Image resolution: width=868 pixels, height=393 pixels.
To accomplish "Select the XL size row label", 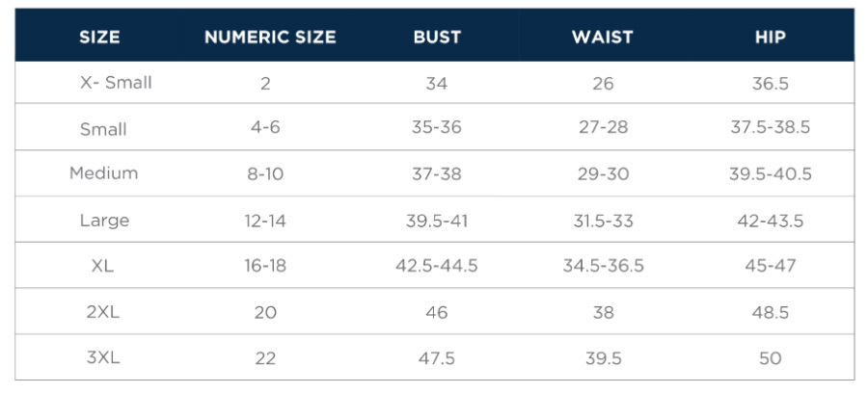I will click(102, 266).
